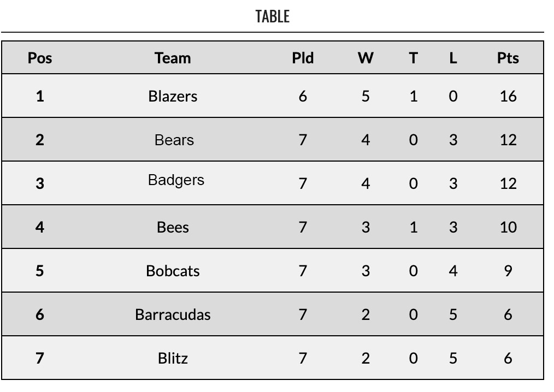Select Bobcats' points value of 9
Screen dimensions: 554x392
click(508, 271)
